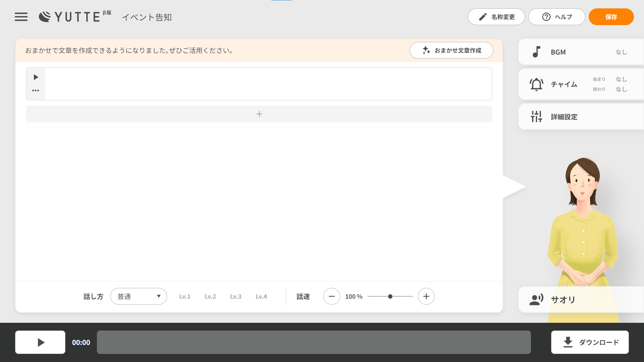This screenshot has width=644, height=362.
Task: Click the 話速 speed slider handle
Action: (x=390, y=297)
